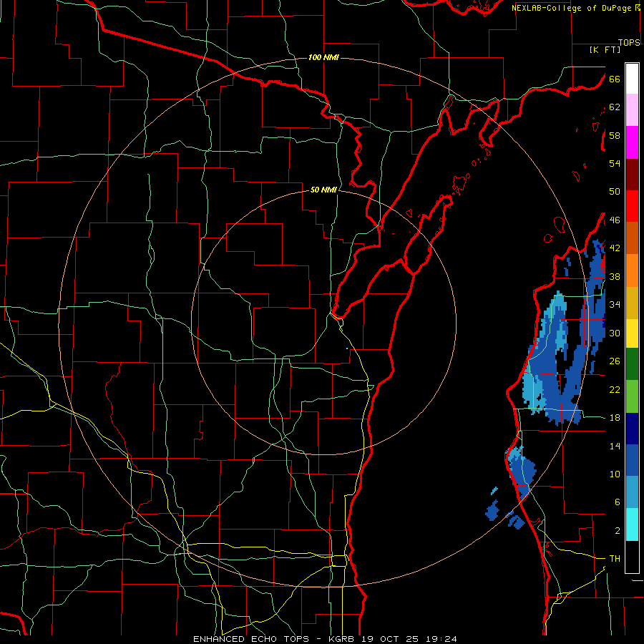Click the dark green legend swatch
Image resolution: width=644 pixels, height=644 pixels.
point(632,364)
